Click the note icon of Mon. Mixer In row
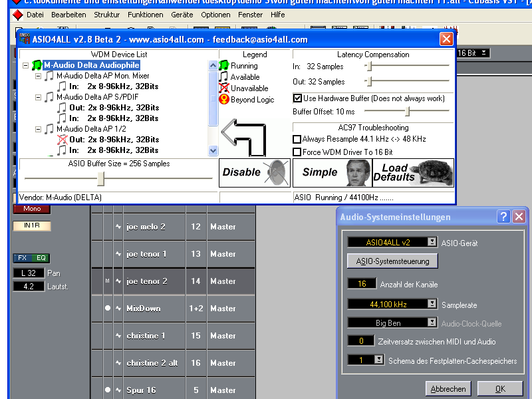Image resolution: width=532 pixels, height=399 pixels. [x=62, y=86]
